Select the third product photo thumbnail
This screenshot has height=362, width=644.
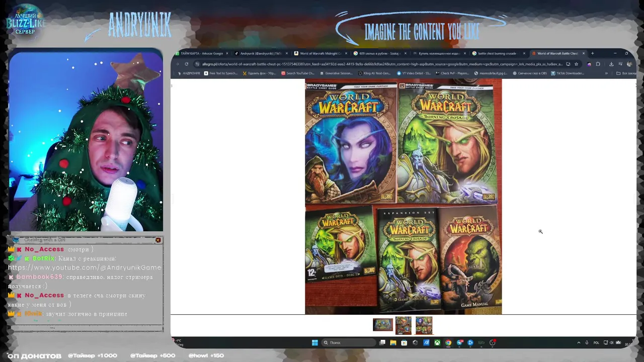coord(424,325)
